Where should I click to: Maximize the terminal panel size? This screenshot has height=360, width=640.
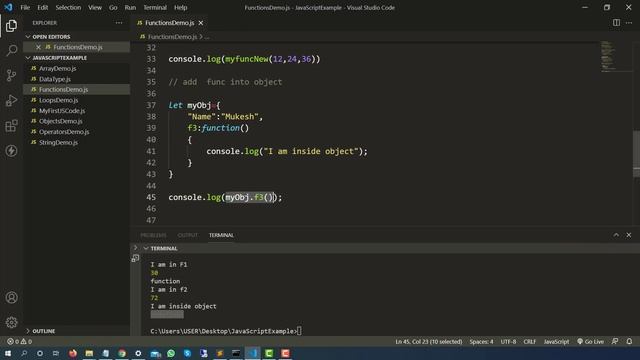616,235
